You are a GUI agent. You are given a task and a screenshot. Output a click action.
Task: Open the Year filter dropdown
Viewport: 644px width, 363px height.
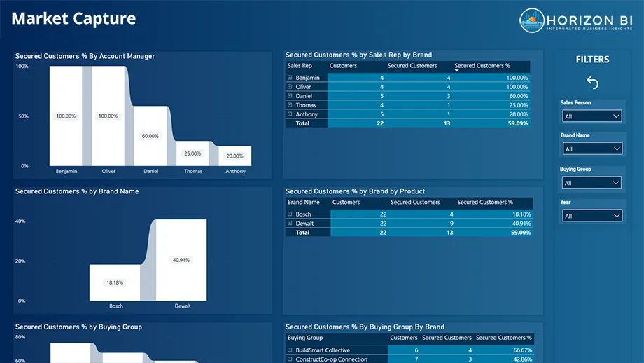591,215
